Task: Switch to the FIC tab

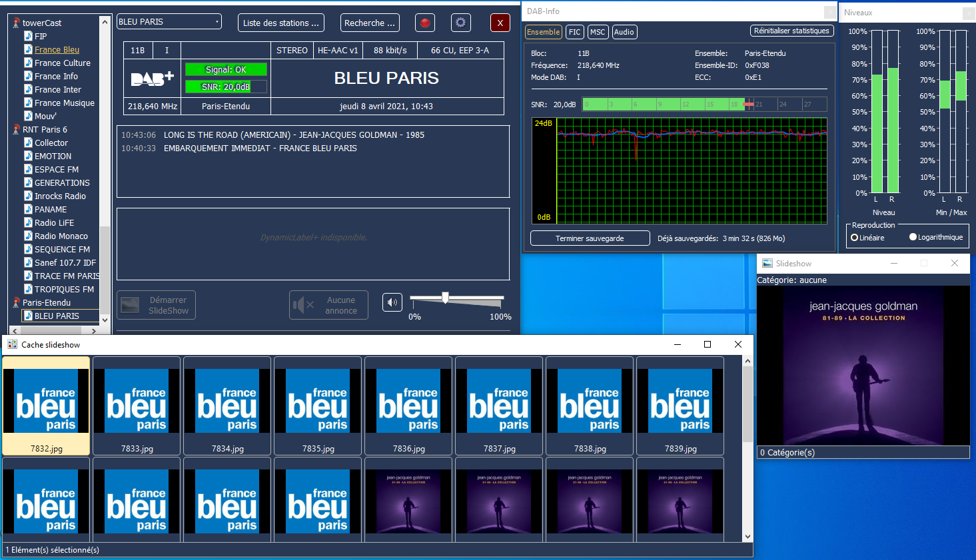Action: [574, 32]
